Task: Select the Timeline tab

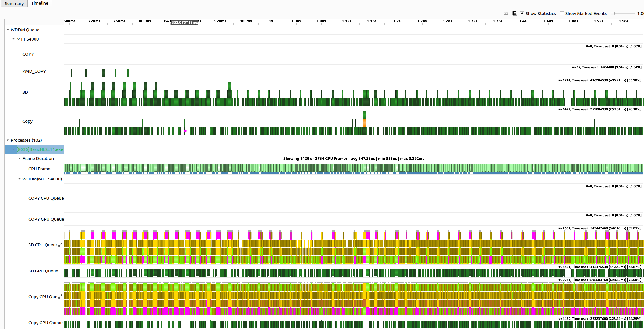Action: 40,3
